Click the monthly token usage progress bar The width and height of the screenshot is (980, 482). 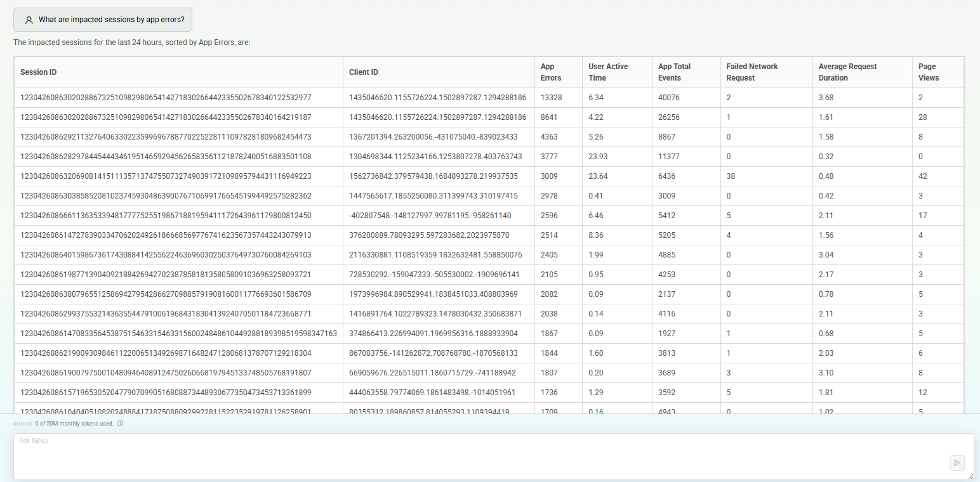[x=22, y=424]
